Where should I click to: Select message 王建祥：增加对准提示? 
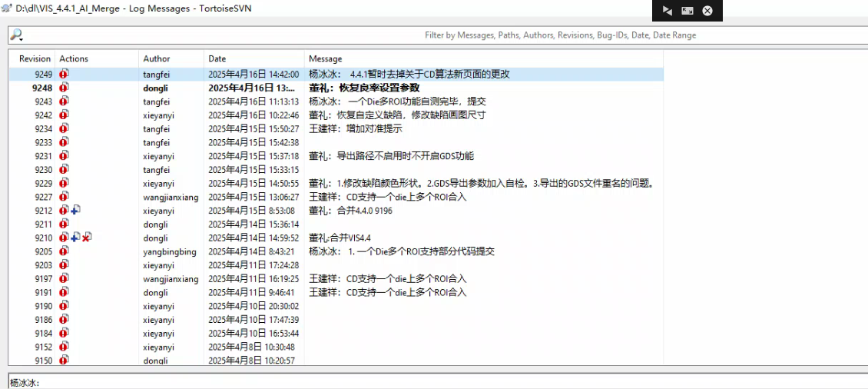click(x=355, y=129)
